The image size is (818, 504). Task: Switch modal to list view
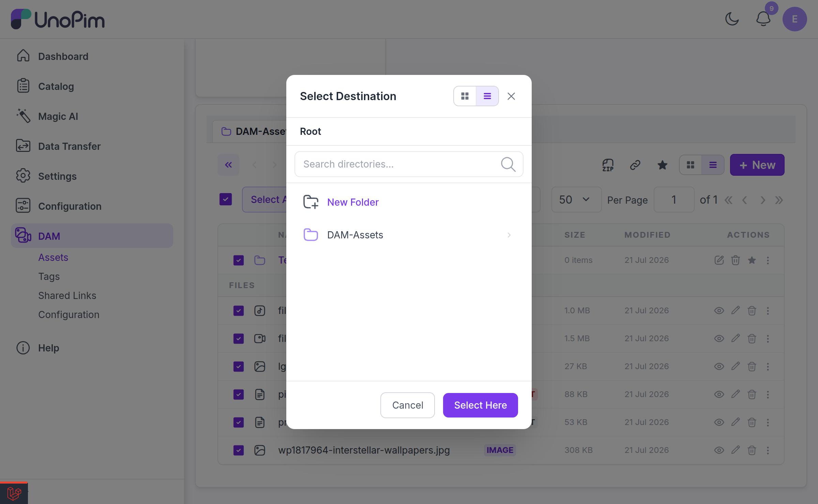487,96
